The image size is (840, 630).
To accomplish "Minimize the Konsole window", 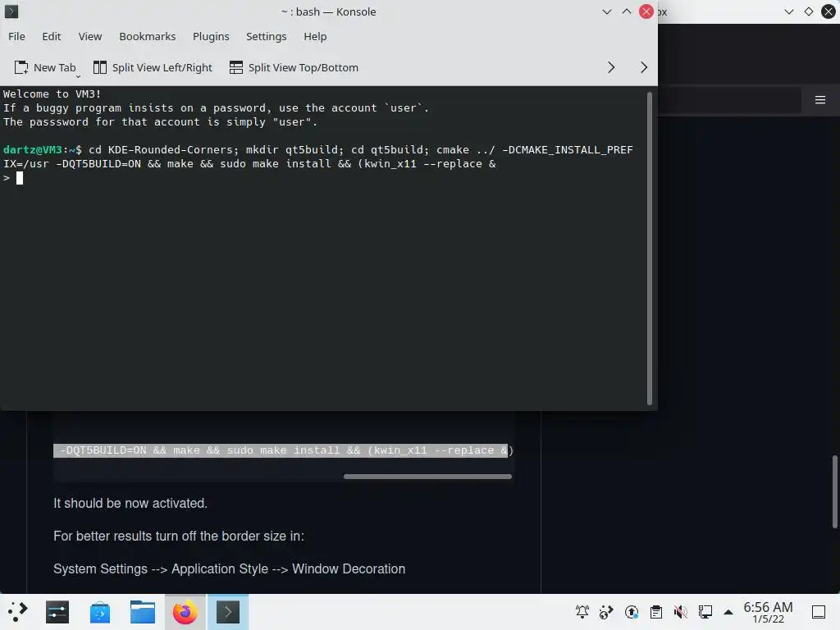I will pos(606,11).
